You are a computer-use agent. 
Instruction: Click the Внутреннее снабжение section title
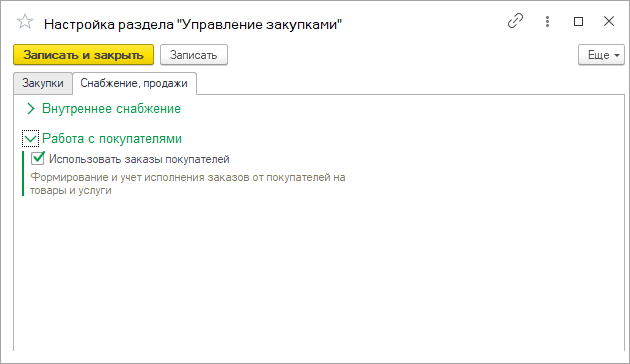(111, 108)
